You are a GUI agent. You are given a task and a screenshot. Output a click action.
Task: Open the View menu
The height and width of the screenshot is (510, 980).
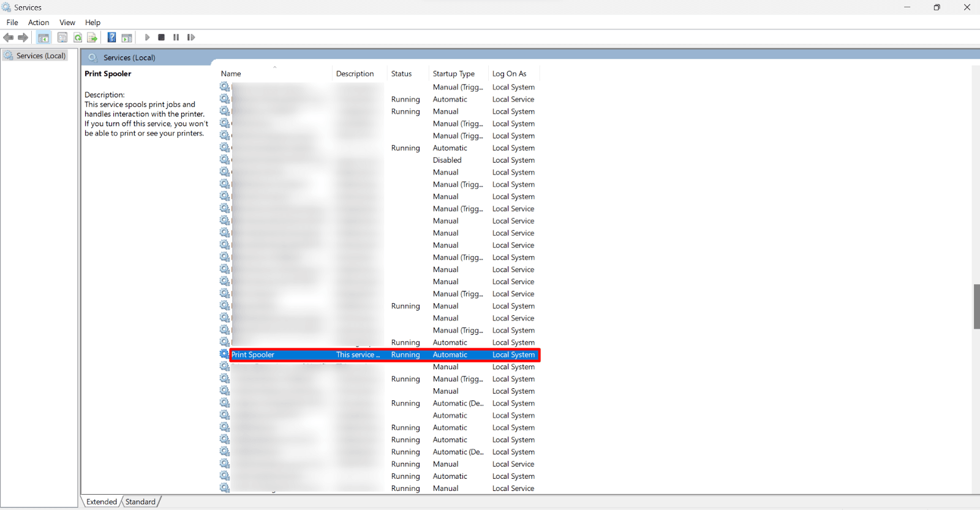67,23
